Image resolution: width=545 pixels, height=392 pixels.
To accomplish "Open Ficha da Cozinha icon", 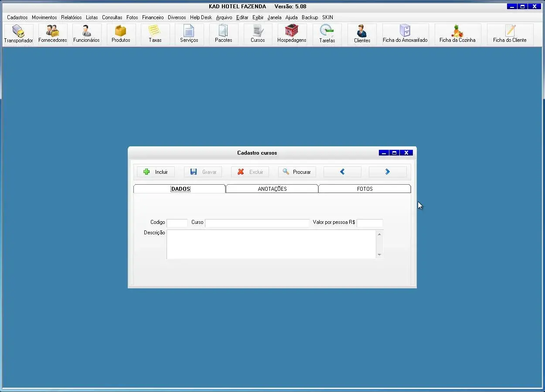I will (x=457, y=34).
